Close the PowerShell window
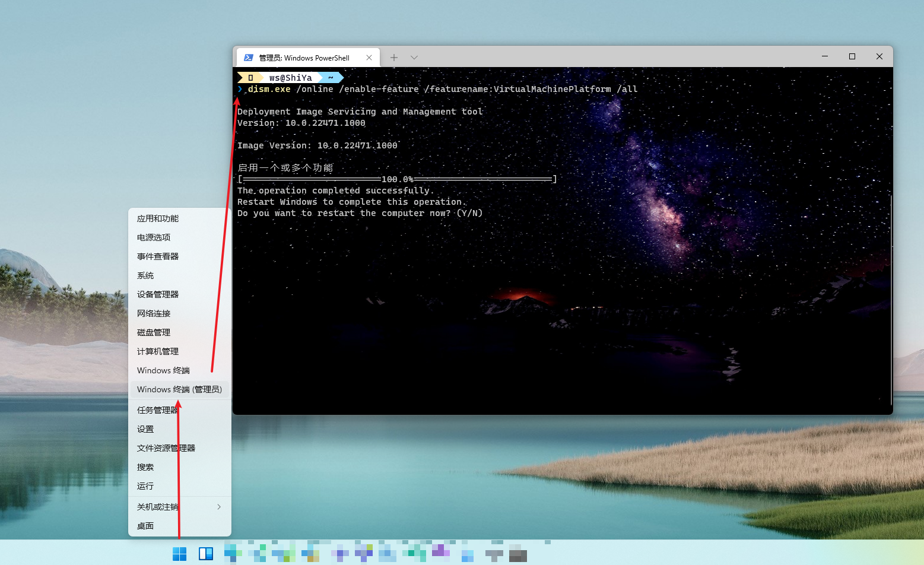 879,56
